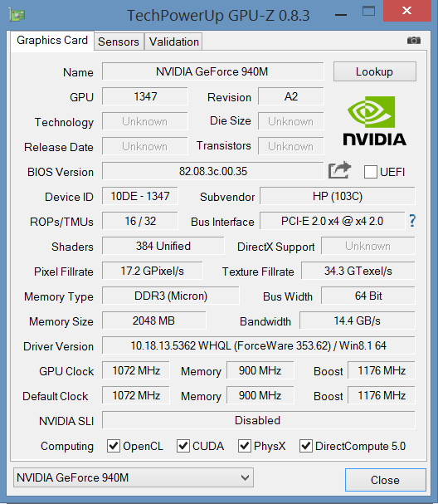Image resolution: width=438 pixels, height=504 pixels.
Task: Toggle the DirectCompute 5.0 checkbox
Action: (x=306, y=446)
